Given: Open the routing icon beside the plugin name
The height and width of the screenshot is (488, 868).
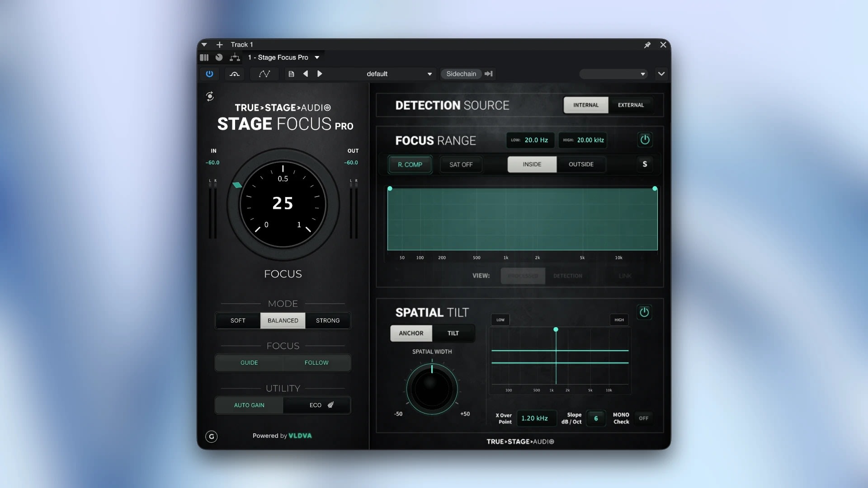Looking at the screenshot, I should [x=235, y=57].
